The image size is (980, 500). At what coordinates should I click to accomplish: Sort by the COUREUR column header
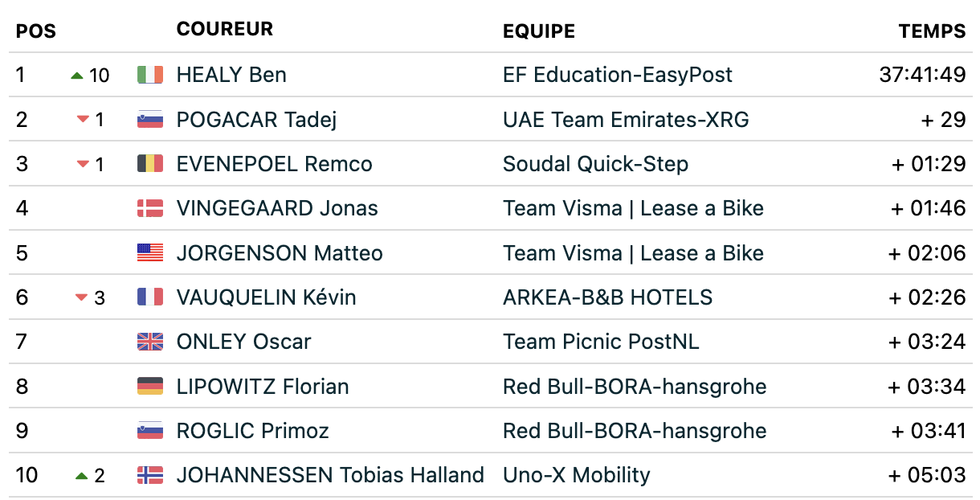(x=225, y=29)
